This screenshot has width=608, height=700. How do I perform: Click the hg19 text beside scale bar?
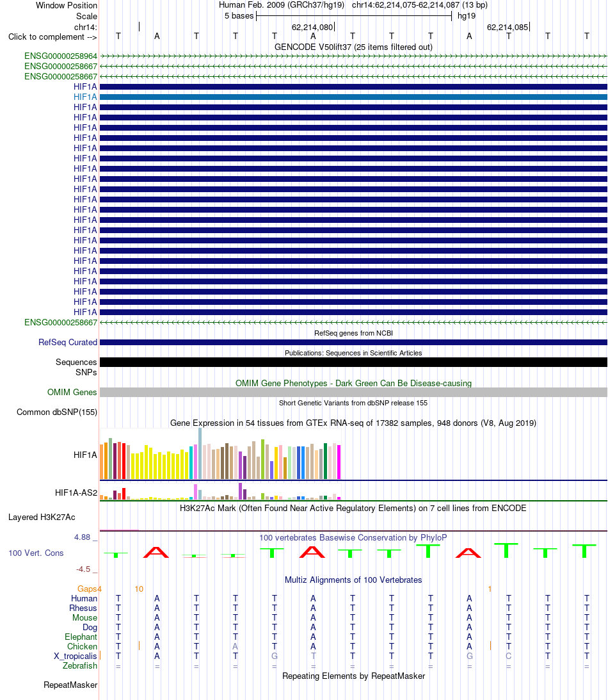[467, 15]
